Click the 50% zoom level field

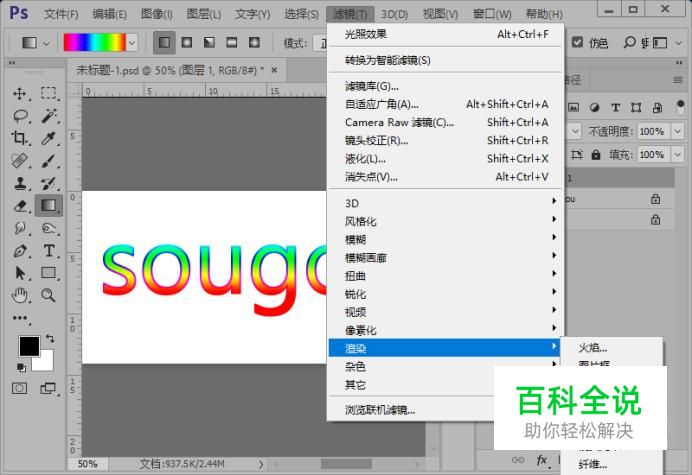tap(87, 464)
